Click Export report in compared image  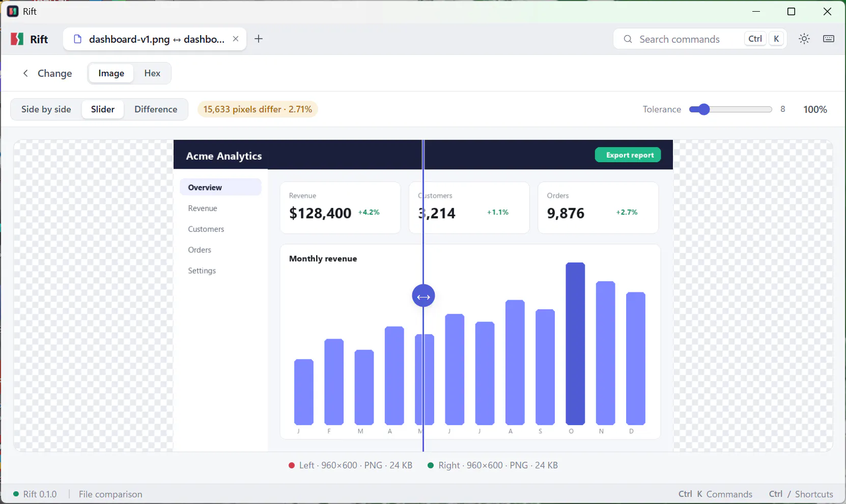[628, 155]
